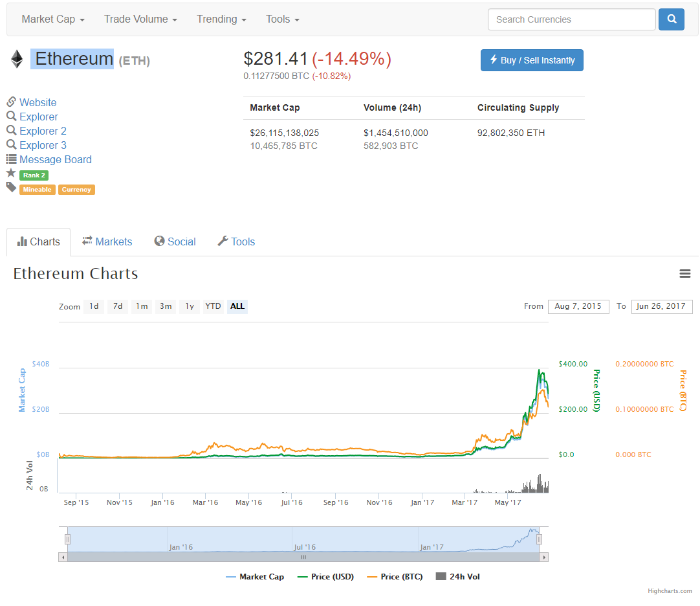
Task: Switch to the Charts tab
Action: click(x=38, y=241)
